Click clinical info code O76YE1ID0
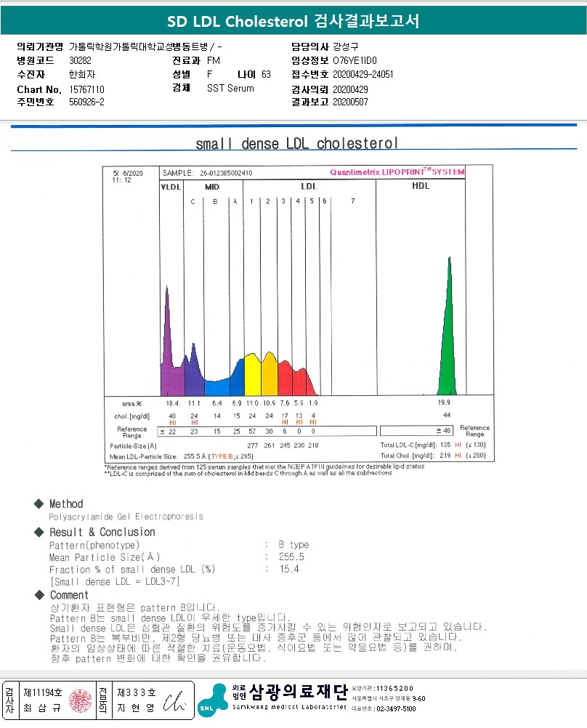Screen dimensions: 587x728 [x=355, y=60]
